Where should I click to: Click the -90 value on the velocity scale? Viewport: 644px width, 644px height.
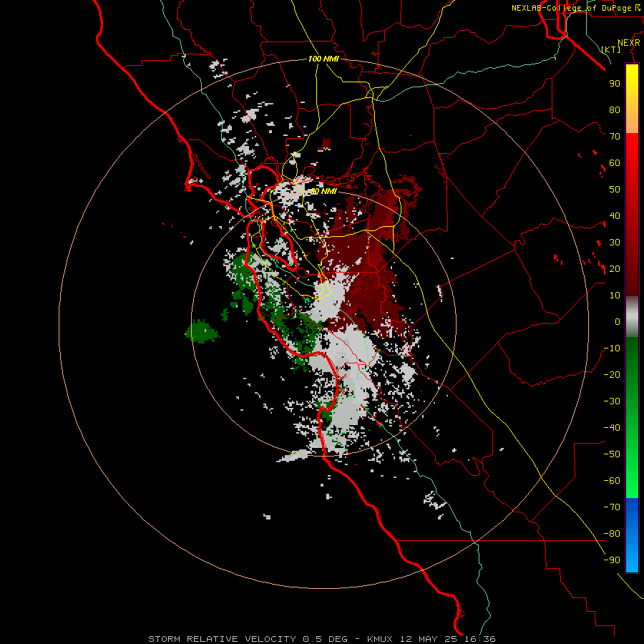pos(612,560)
